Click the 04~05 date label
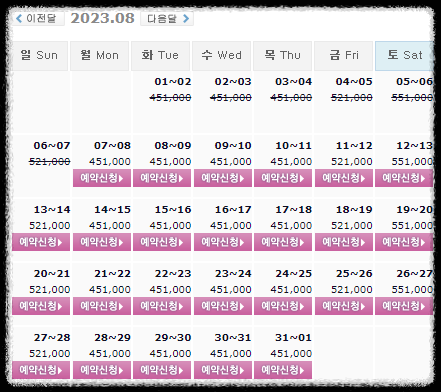Image resolution: width=441 pixels, height=392 pixels. [354, 81]
